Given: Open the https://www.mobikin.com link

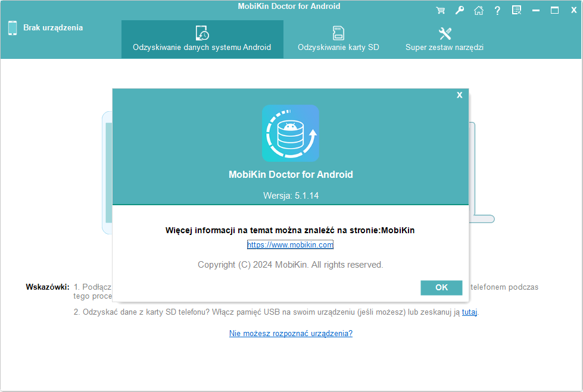Looking at the screenshot, I should (x=291, y=245).
